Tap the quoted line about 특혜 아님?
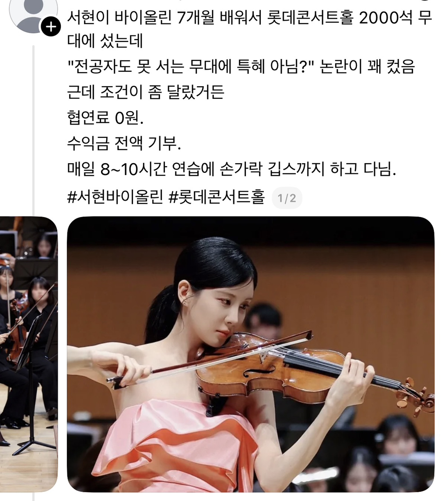Viewport: 448px width, 501px height. click(x=241, y=67)
